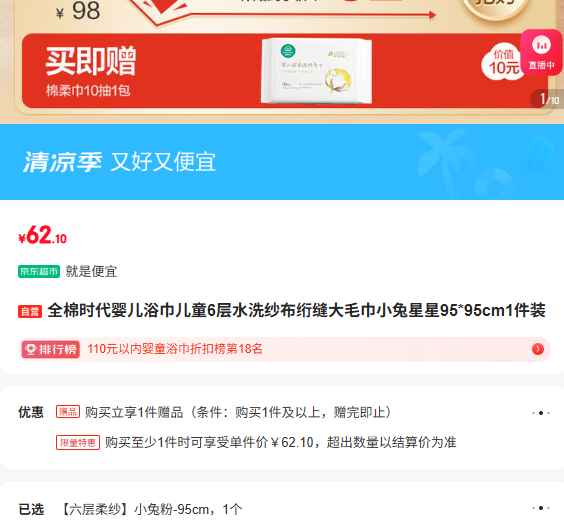Open the 已选 小兔粉-95cm selection row
This screenshot has width=564, height=524.
(x=282, y=509)
